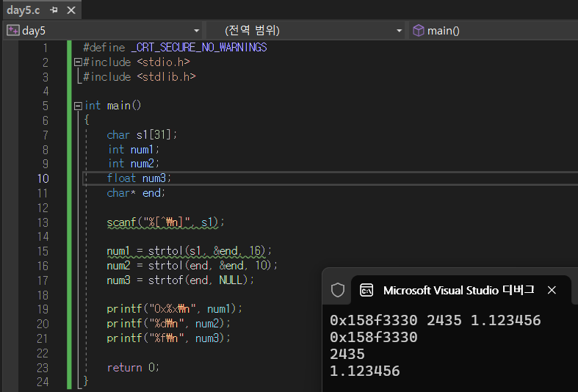Pin the day5.c tab

(54, 10)
